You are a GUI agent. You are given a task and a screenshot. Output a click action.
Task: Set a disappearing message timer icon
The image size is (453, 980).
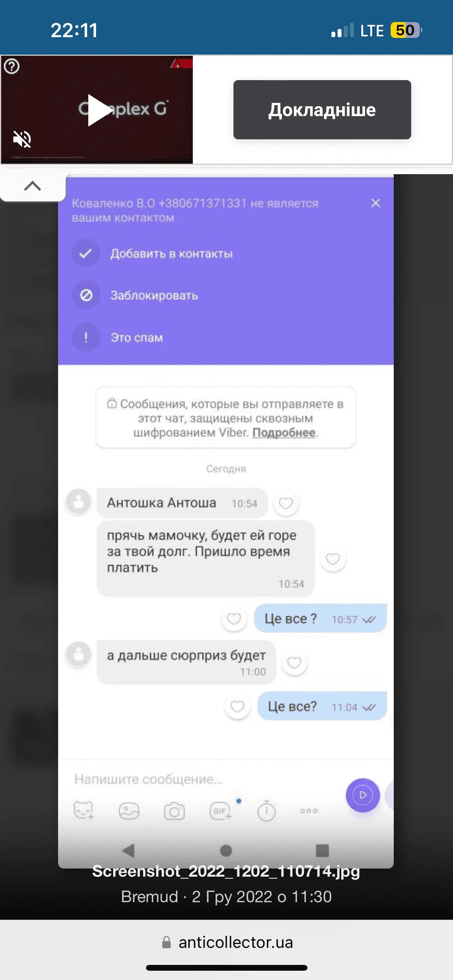(266, 810)
